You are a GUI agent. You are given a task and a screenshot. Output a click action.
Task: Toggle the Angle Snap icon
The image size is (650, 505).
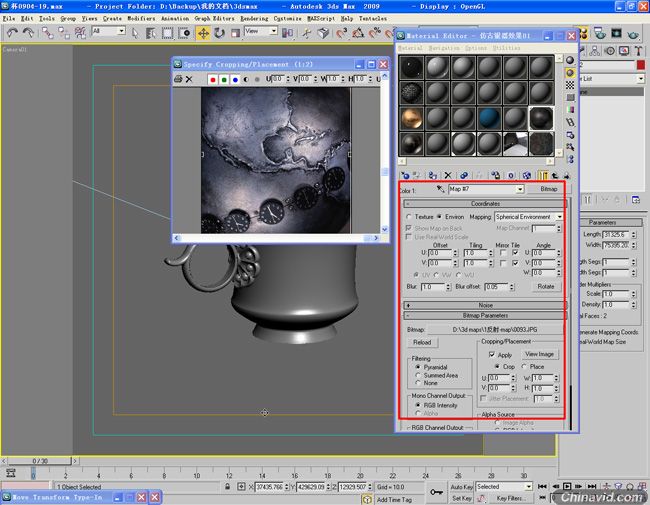pos(358,33)
